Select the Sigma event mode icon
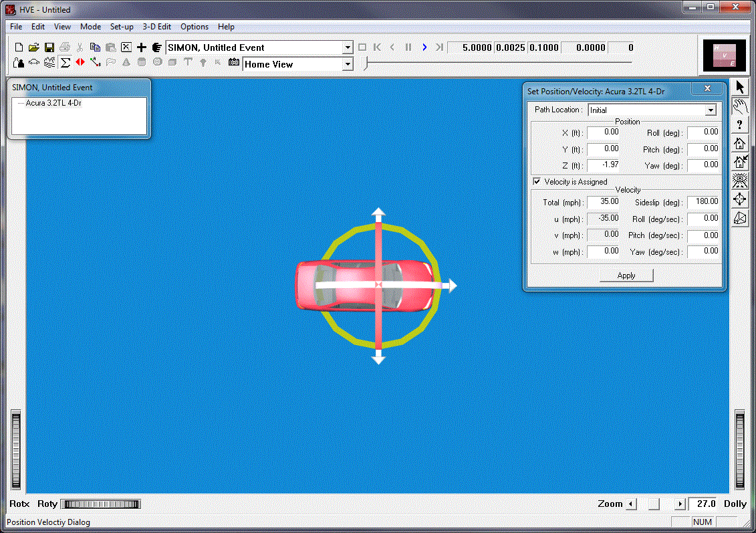The image size is (756, 533). tap(66, 63)
